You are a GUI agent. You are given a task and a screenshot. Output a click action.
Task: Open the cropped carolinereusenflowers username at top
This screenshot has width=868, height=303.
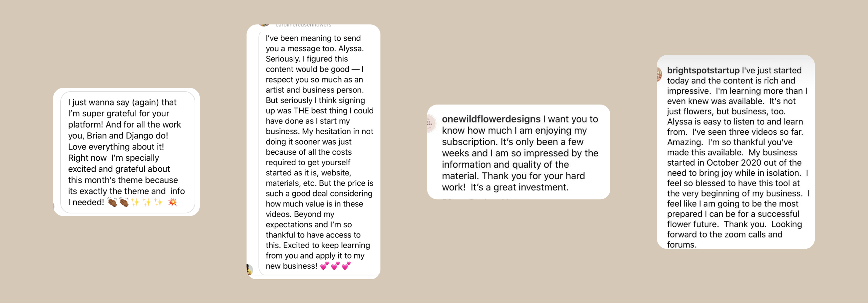pos(303,25)
